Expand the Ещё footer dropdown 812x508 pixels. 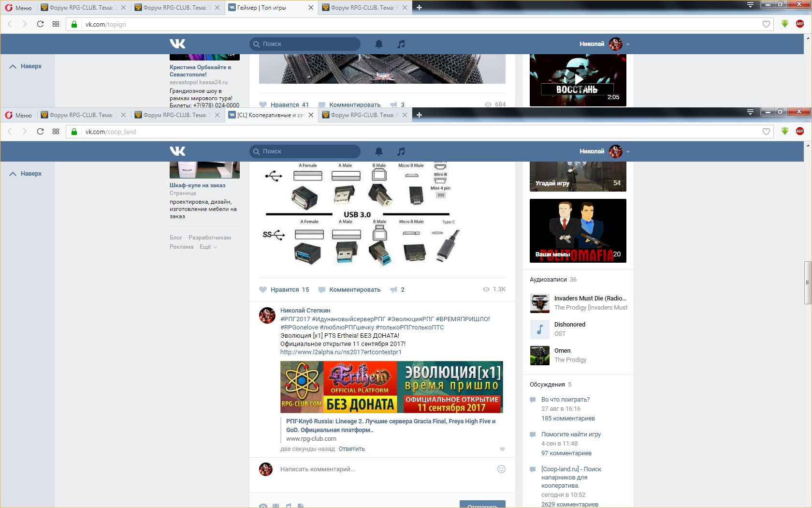click(208, 247)
